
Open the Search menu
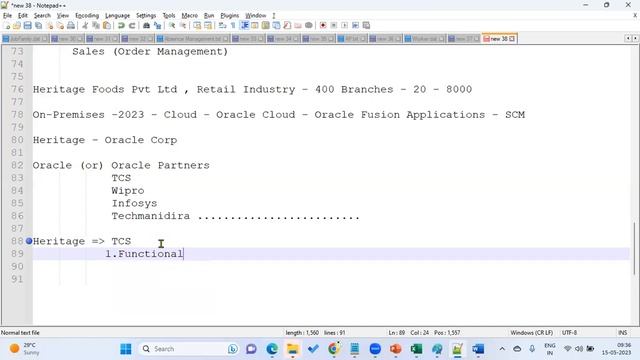(x=42, y=16)
